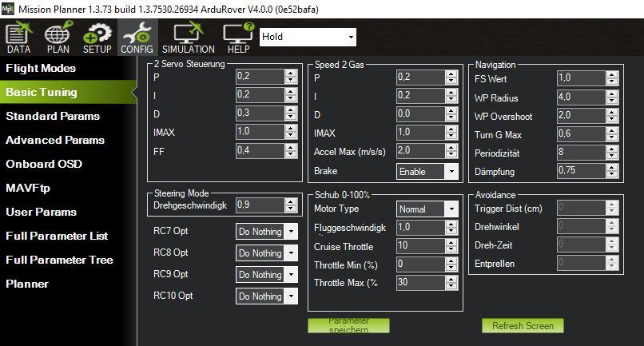Select Basic Tuning in the sidebar
Image resolution: width=644 pixels, height=346 pixels.
(68, 92)
